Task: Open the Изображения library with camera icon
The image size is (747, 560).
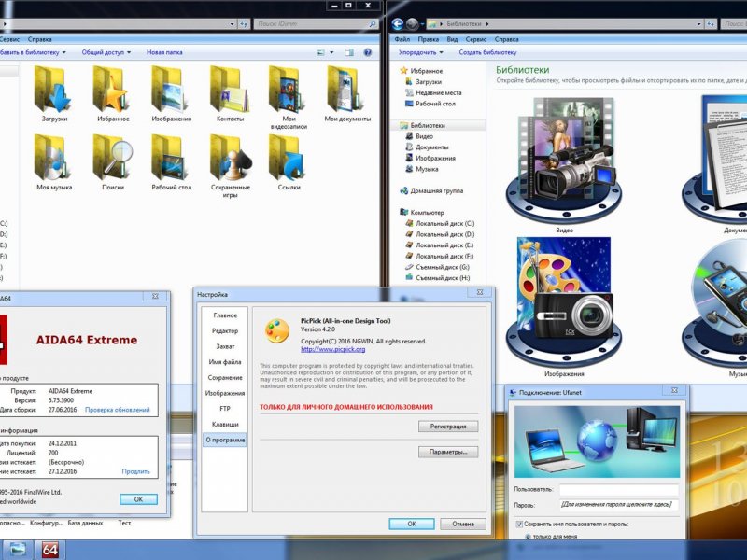Action: pyautogui.click(x=564, y=307)
